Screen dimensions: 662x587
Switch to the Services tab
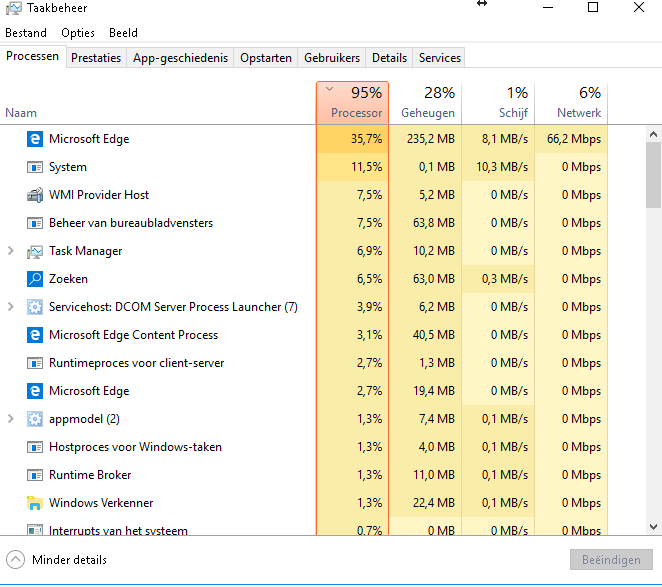click(x=440, y=58)
